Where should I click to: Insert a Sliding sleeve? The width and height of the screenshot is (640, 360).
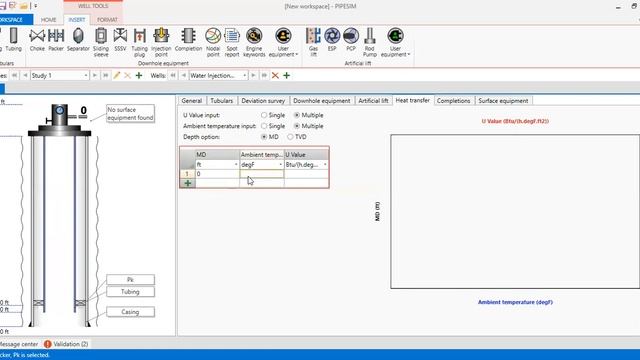101,42
